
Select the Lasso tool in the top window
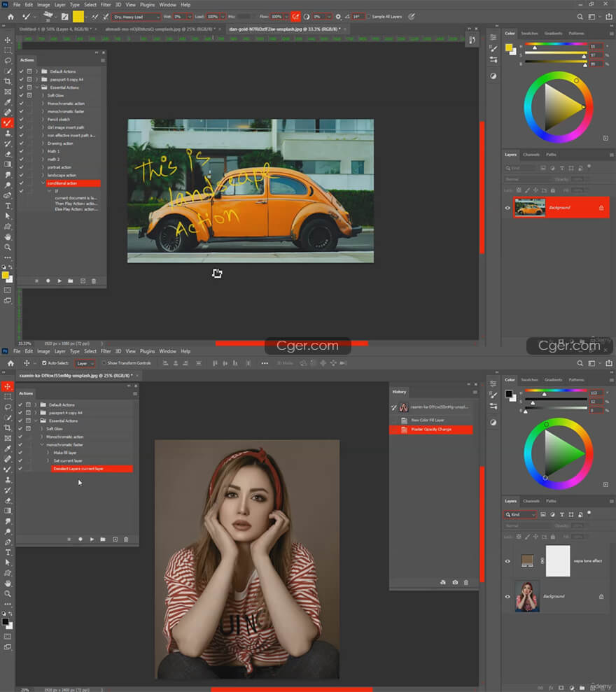8,60
